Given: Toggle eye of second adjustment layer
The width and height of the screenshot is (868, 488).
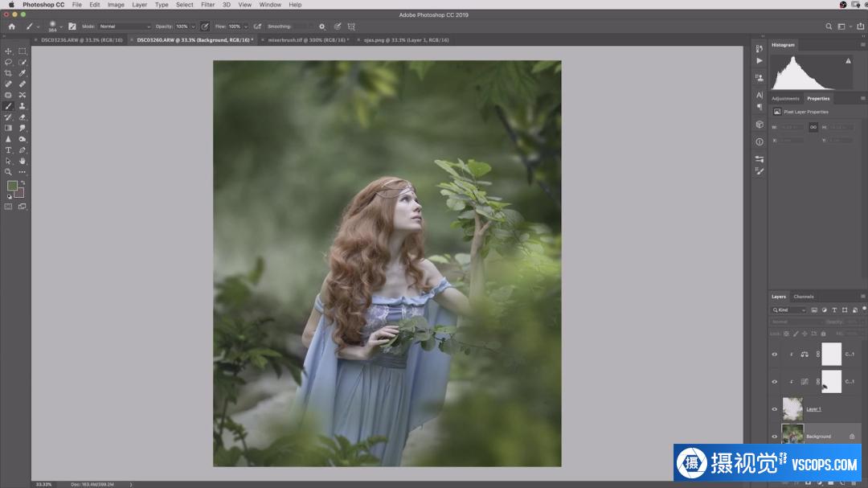Looking at the screenshot, I should (775, 382).
